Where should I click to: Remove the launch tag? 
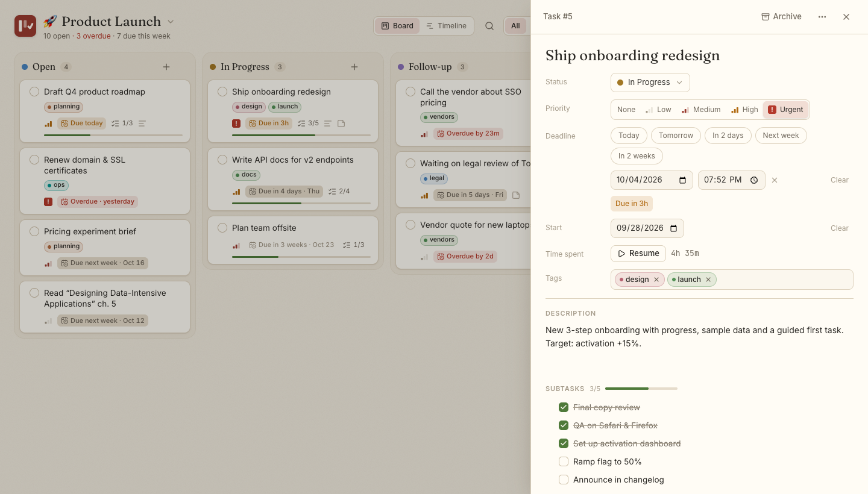tap(708, 280)
